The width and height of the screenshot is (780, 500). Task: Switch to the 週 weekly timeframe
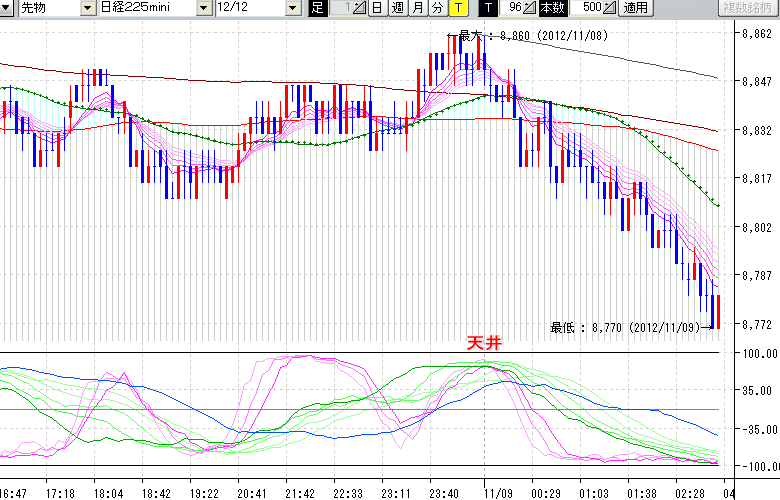point(397,8)
